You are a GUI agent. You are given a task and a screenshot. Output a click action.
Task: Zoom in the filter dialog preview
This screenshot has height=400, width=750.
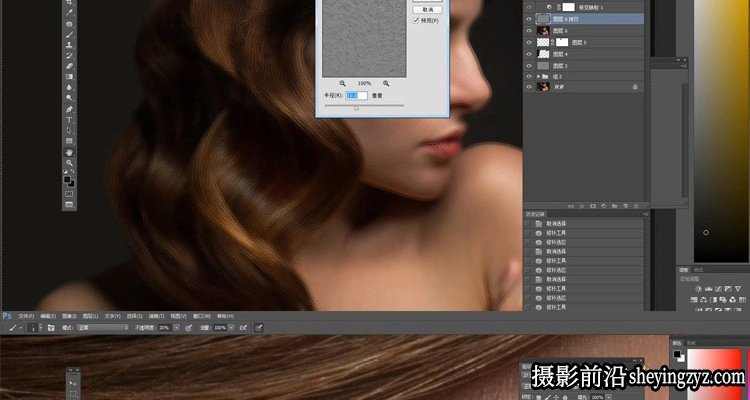click(386, 83)
